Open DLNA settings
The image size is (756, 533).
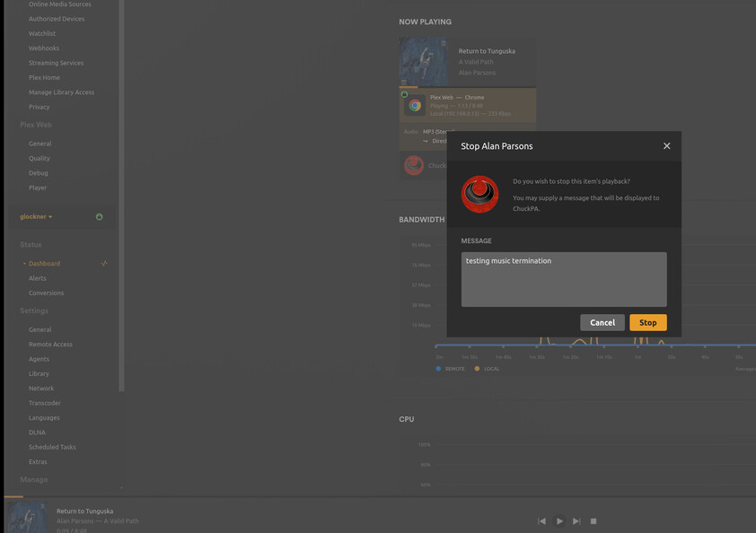(x=37, y=433)
